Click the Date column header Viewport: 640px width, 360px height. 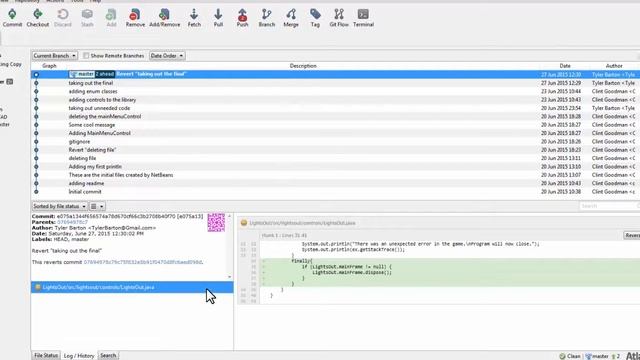565,66
